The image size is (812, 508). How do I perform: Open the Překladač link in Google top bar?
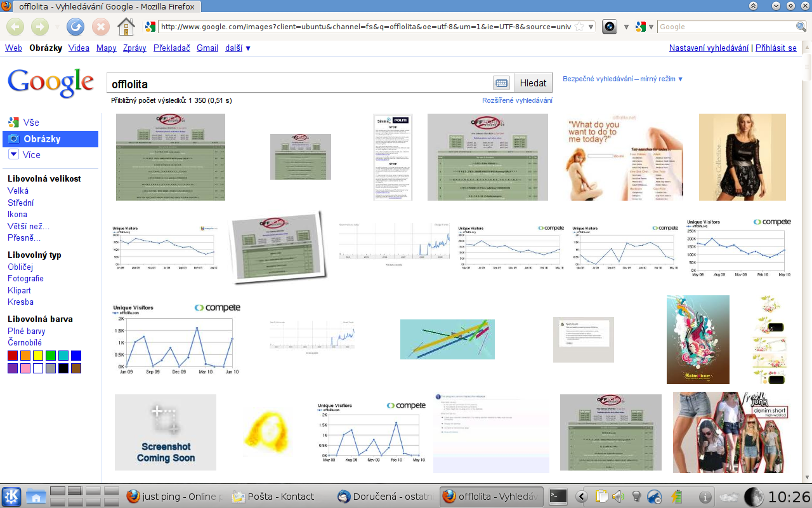point(172,48)
